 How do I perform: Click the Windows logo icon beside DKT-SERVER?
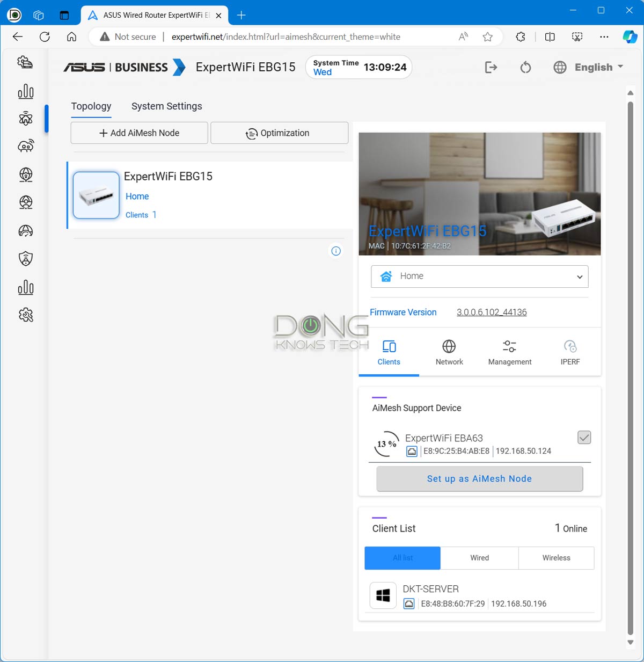[383, 595]
